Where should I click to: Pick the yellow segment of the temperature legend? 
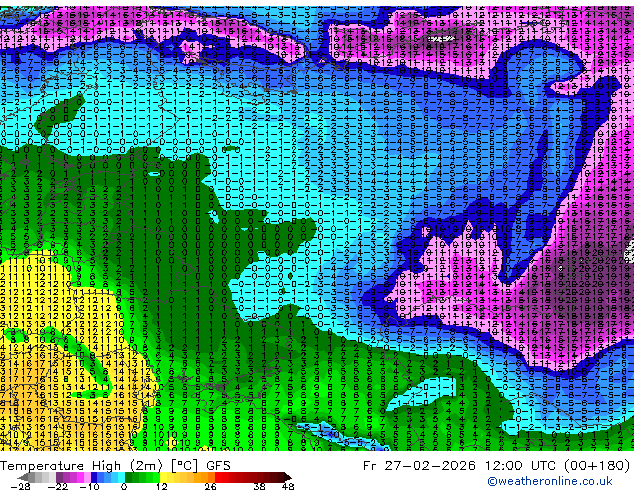pyautogui.click(x=163, y=477)
